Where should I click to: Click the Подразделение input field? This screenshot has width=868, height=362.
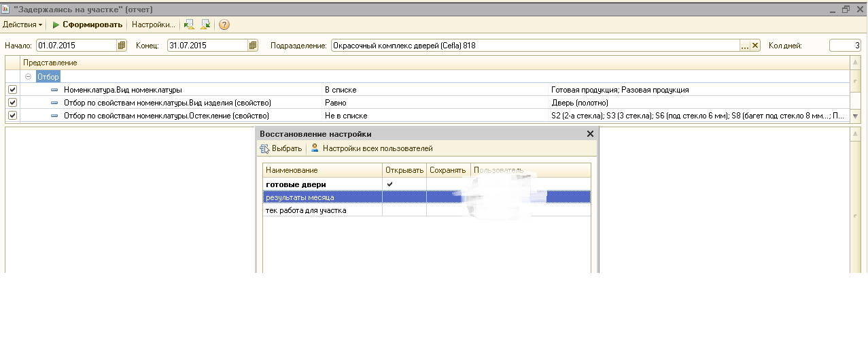point(535,46)
